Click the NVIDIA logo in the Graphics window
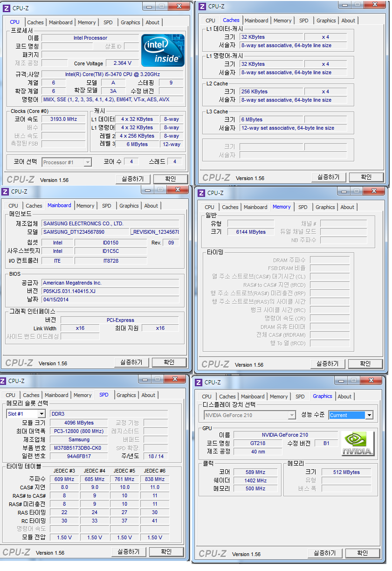The height and width of the screenshot is (571, 392). click(358, 443)
